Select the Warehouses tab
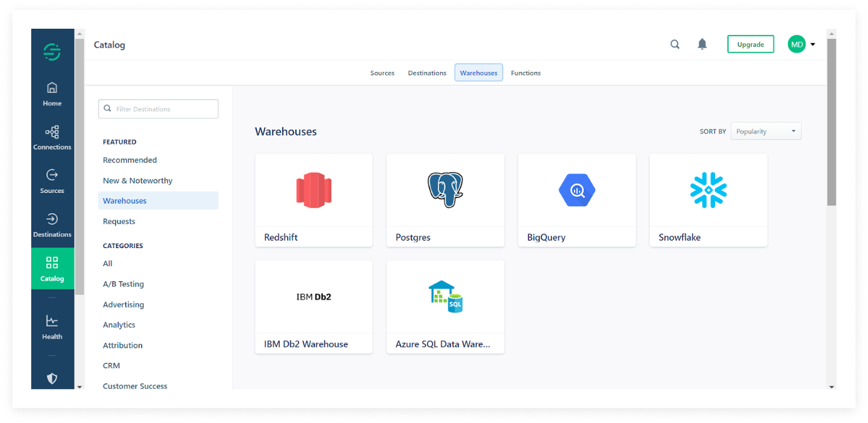 (x=479, y=73)
